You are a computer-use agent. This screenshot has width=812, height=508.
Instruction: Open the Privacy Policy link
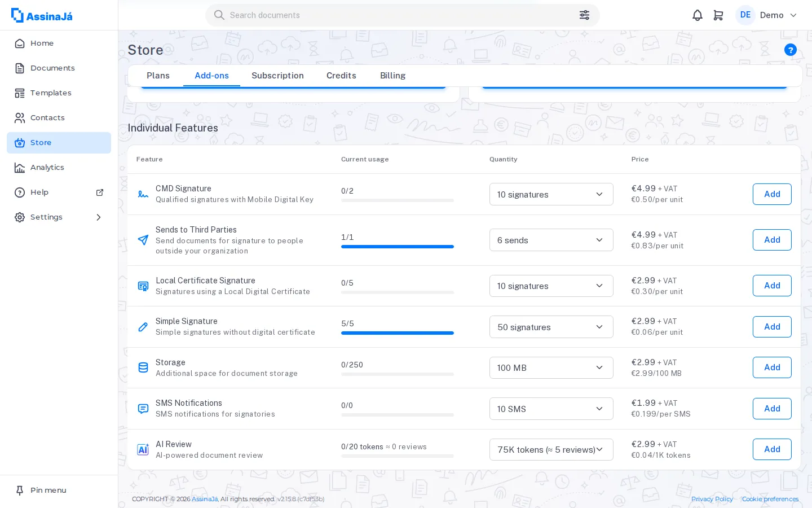[712, 499]
